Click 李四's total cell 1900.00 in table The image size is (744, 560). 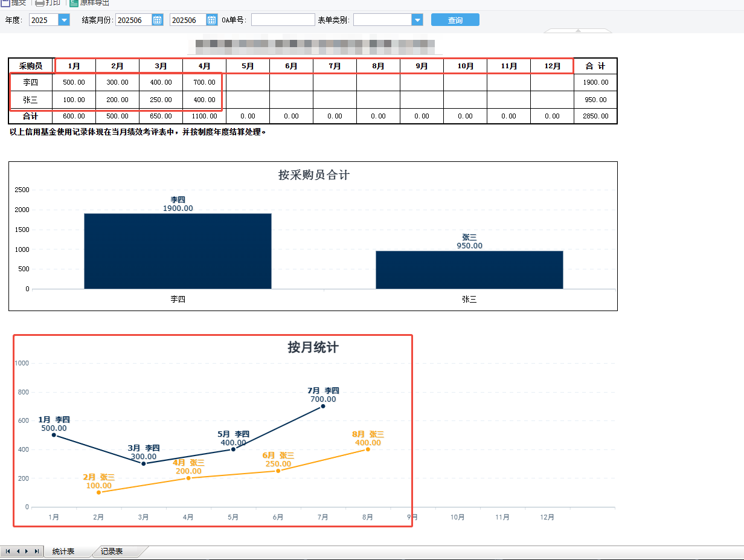595,82
